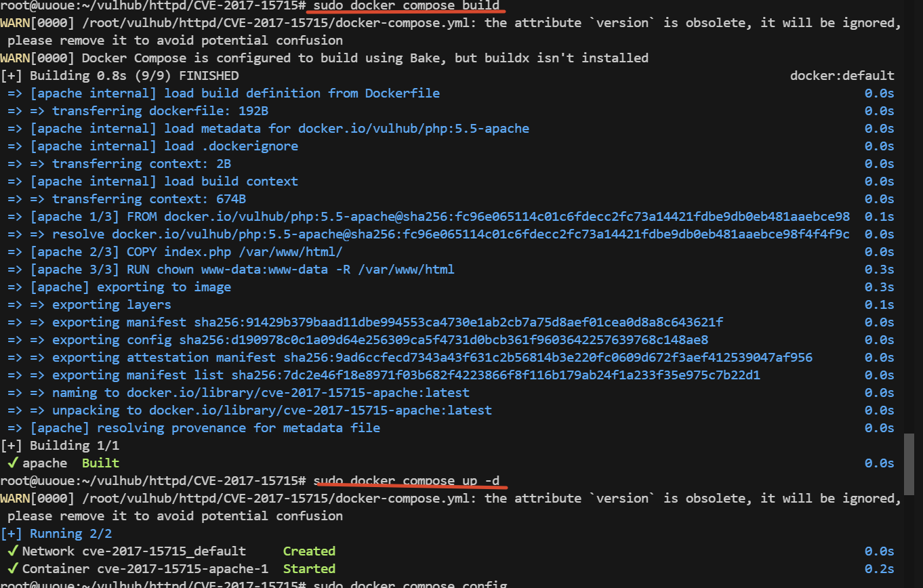The height and width of the screenshot is (588, 923).
Task: Click the '[+] Building 0.8s (9/9) FINISHED' line
Action: point(120,76)
